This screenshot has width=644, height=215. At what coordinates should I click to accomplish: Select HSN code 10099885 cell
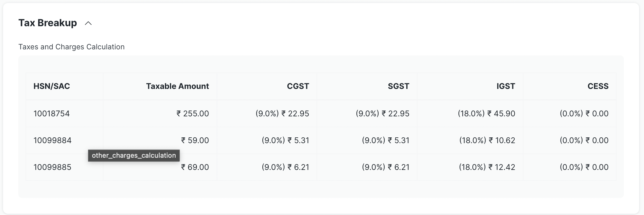52,167
